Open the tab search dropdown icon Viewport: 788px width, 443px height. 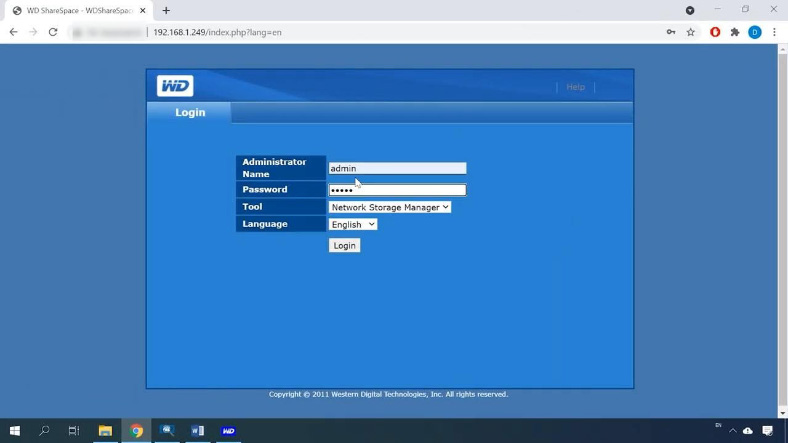(690, 11)
